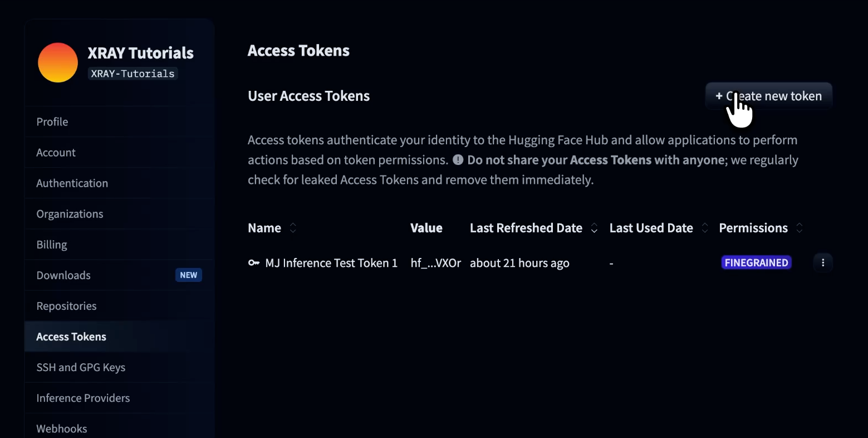Sort by Permissions column arrows
The width and height of the screenshot is (868, 438).
pyautogui.click(x=800, y=228)
